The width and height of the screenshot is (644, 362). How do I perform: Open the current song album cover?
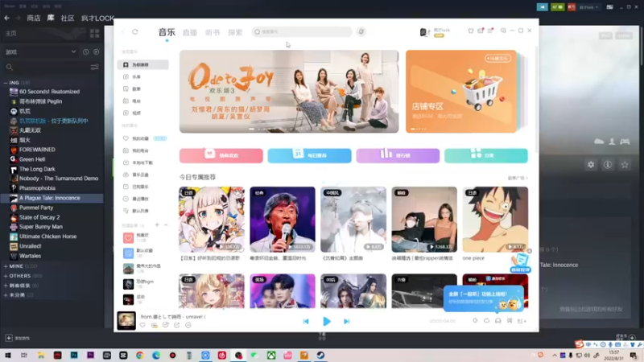pos(126,320)
